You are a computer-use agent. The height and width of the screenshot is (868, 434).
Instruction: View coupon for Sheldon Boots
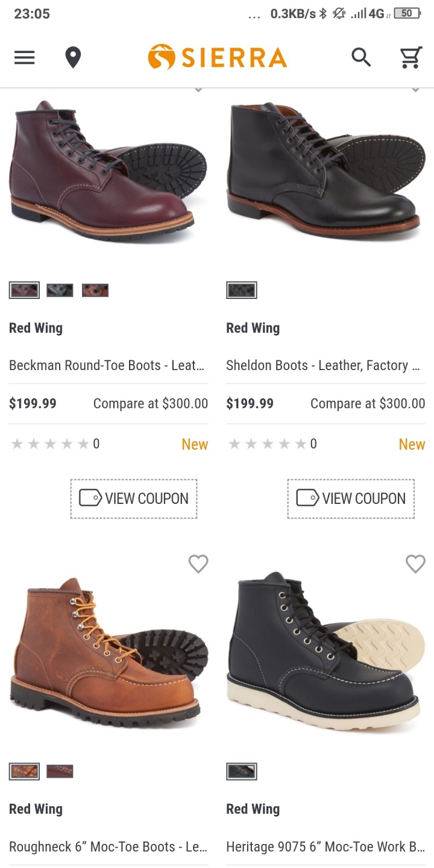tap(351, 498)
